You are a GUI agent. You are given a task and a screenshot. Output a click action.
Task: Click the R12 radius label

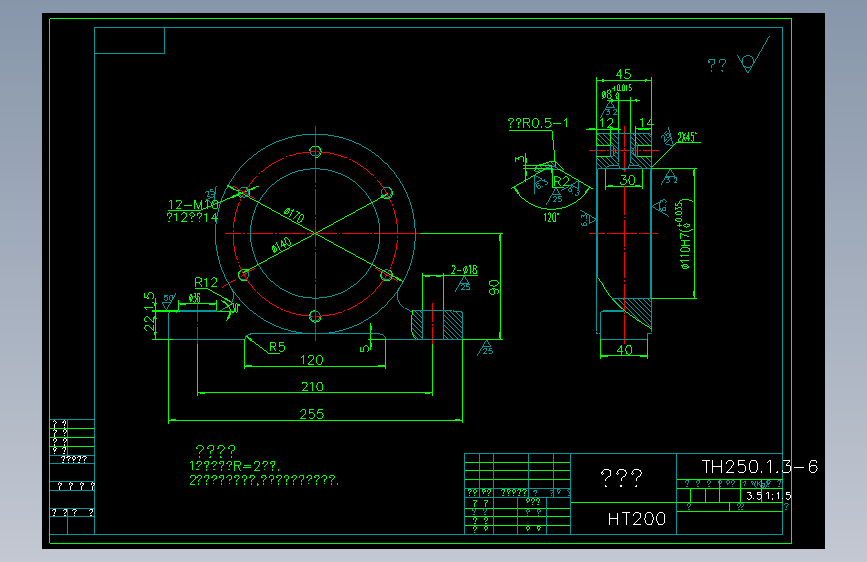click(x=206, y=283)
